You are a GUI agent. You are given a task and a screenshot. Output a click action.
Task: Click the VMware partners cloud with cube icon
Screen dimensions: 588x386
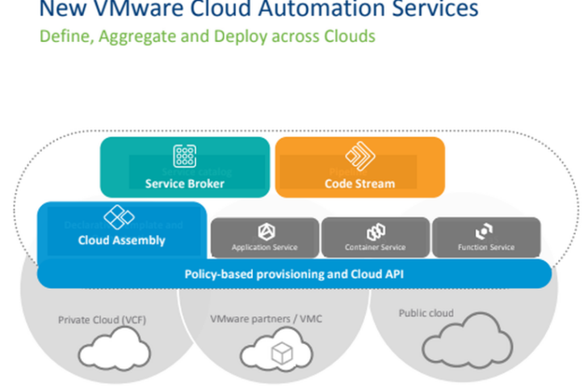click(276, 348)
